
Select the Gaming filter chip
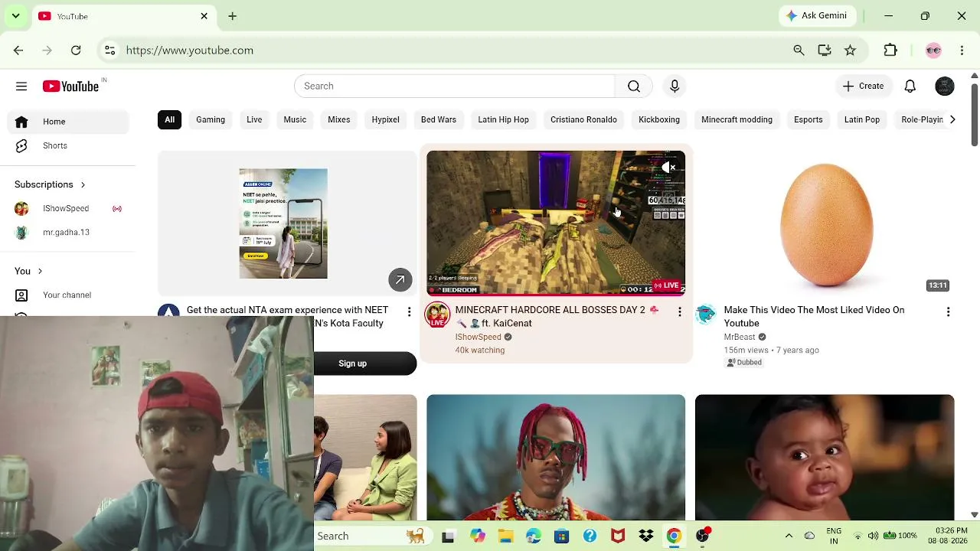click(x=211, y=120)
